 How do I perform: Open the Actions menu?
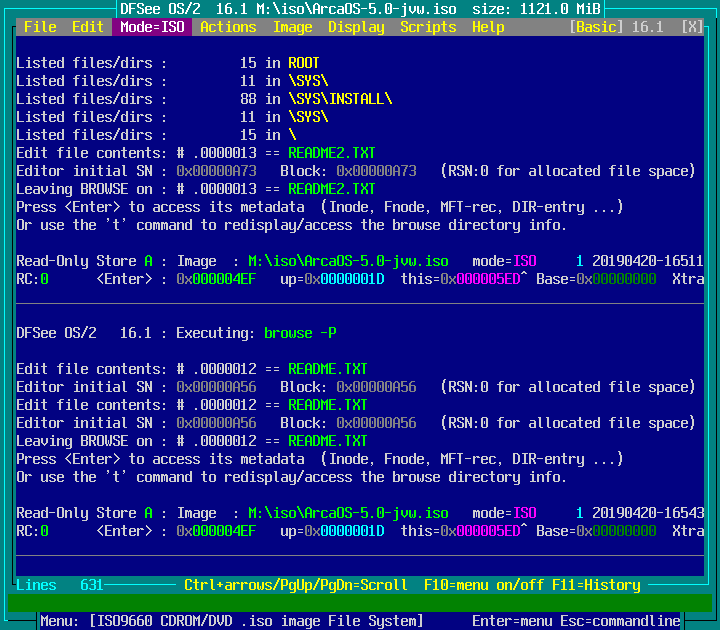(x=228, y=27)
